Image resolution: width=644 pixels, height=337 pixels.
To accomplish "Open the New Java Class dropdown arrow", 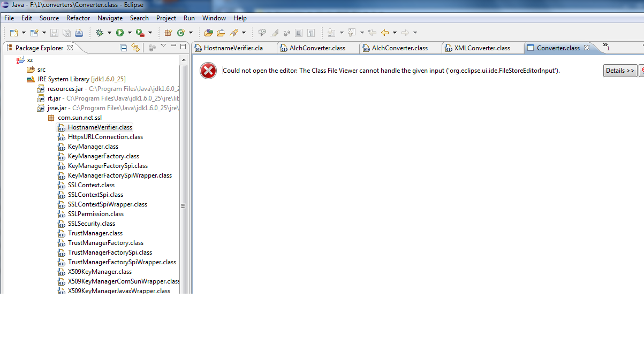I will (190, 33).
